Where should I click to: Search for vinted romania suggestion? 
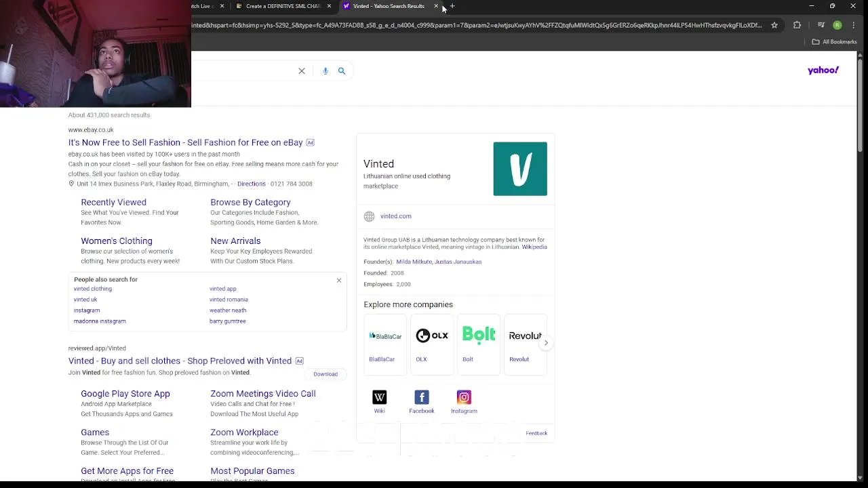coord(229,300)
